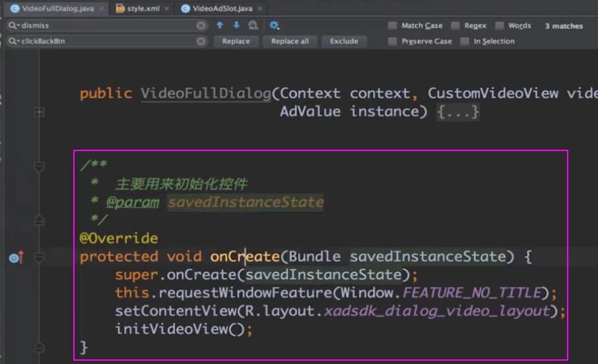This screenshot has height=364, width=598.
Task: Click the overrides method gutter icon
Action: [17, 258]
